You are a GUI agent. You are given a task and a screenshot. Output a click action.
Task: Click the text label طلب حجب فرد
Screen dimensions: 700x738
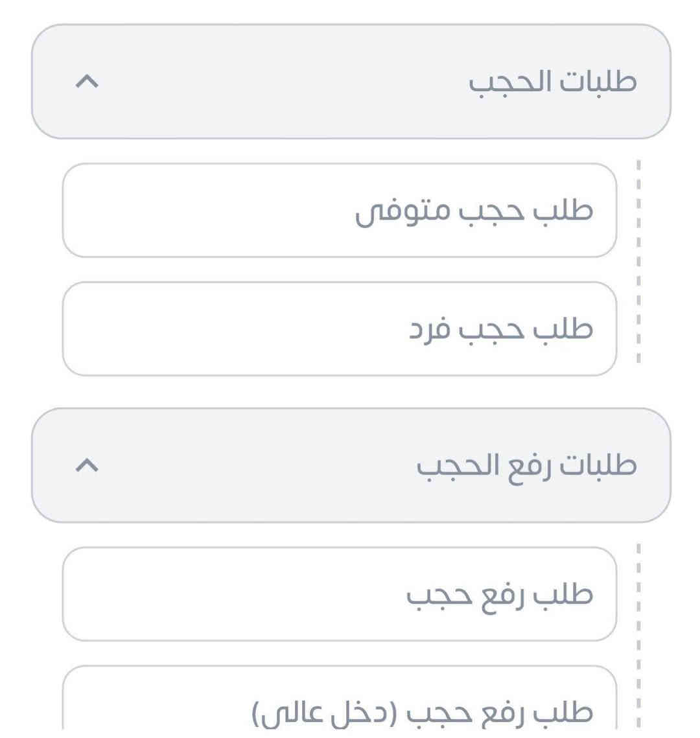pyautogui.click(x=501, y=329)
